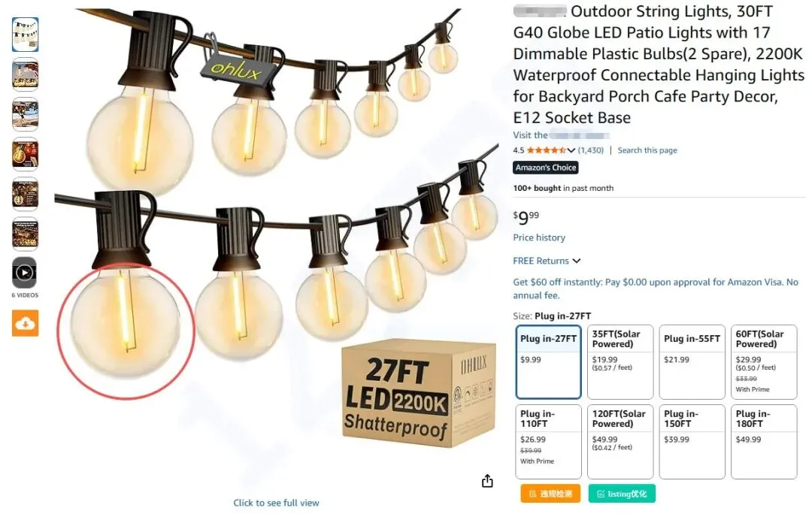Click the Search this page link
The width and height of the screenshot is (812, 514).
click(647, 150)
